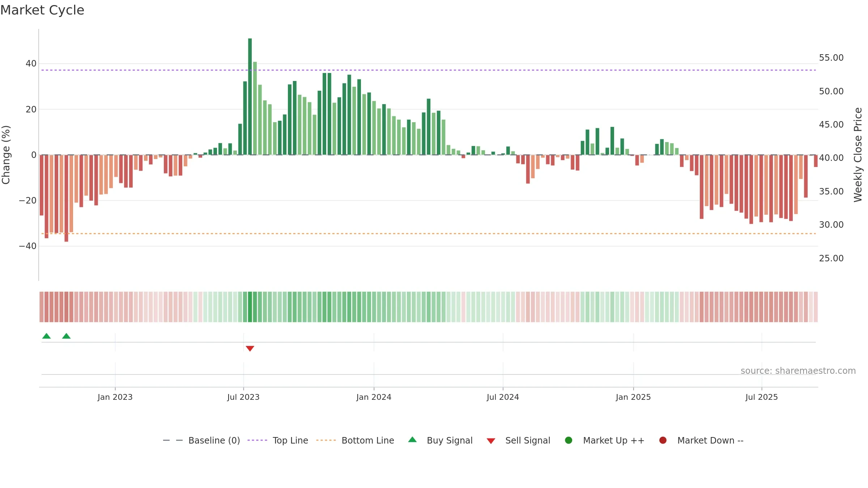This screenshot has height=488, width=868.
Task: Toggle the Baseline (0) legend entry
Action: (201, 440)
